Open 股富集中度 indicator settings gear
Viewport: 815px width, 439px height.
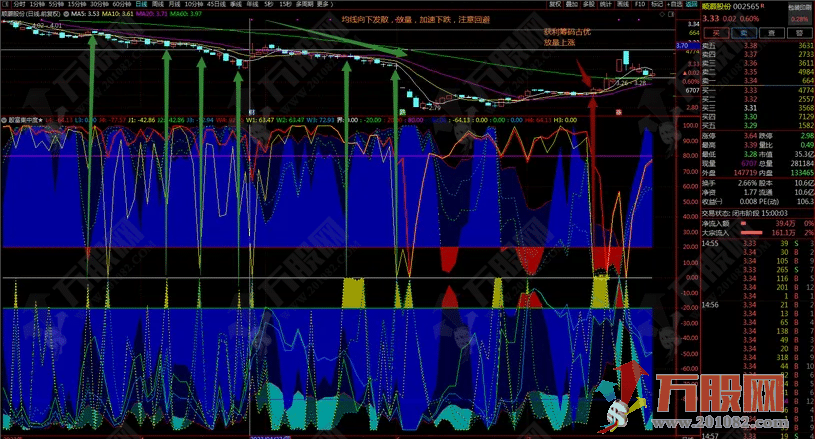pyautogui.click(x=4, y=120)
